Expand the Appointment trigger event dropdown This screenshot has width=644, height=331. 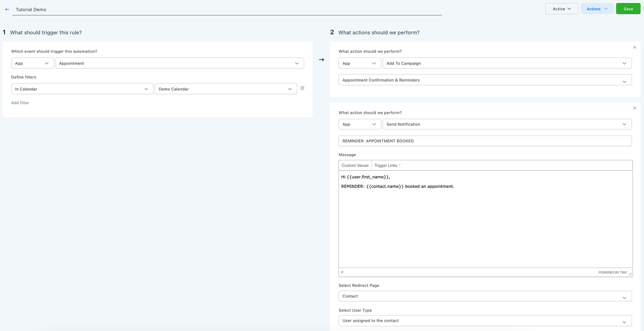179,64
